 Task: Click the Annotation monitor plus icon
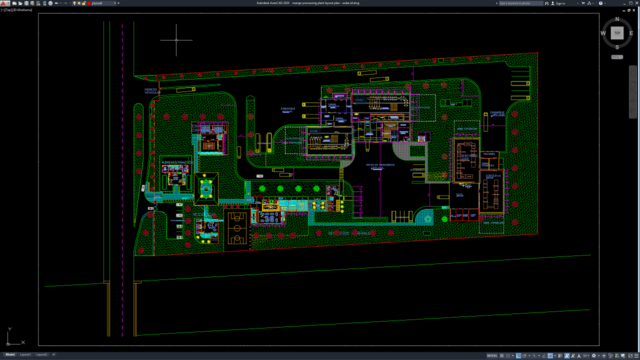tap(604, 356)
